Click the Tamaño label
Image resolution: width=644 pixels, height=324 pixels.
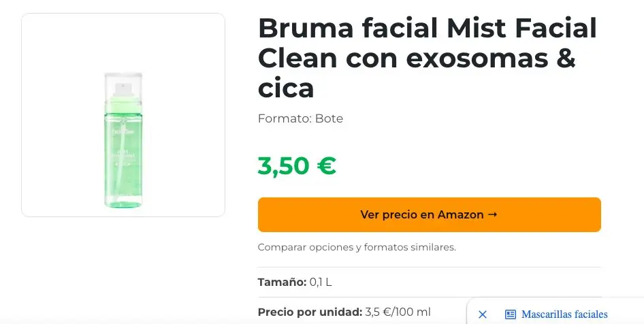(282, 282)
